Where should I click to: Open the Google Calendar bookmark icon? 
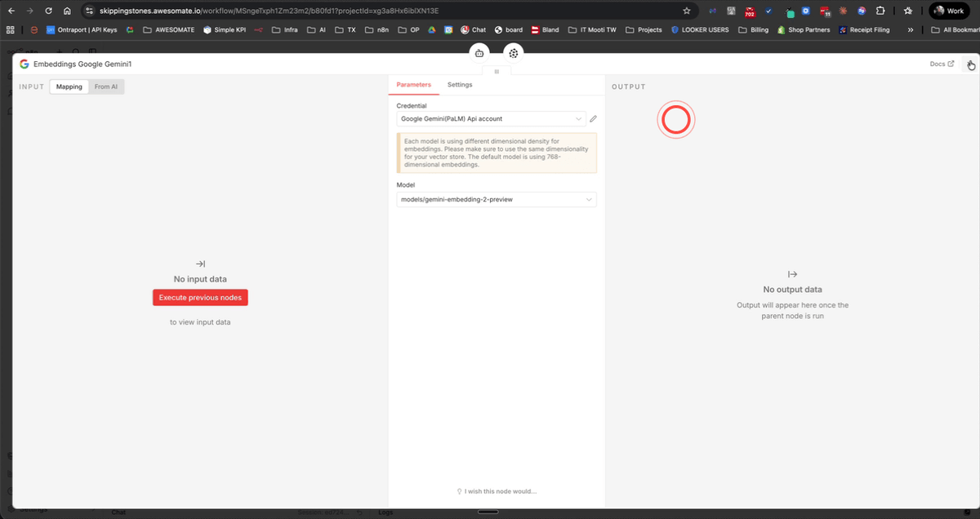(448, 29)
